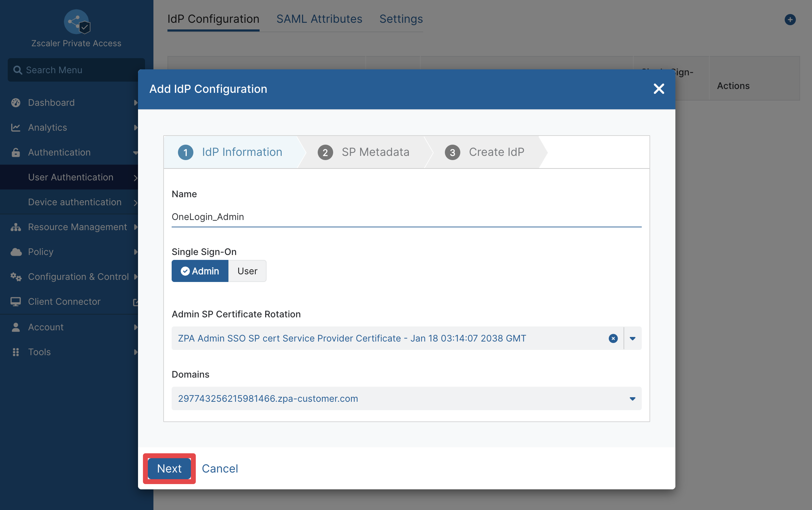Open Client Connector monitor icon
The image size is (812, 510).
click(16, 302)
